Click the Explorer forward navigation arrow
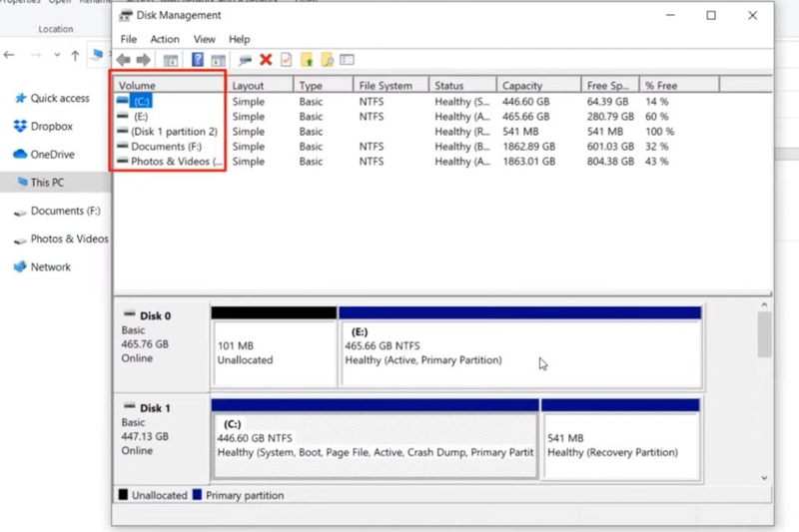This screenshot has width=799, height=532. click(35, 55)
